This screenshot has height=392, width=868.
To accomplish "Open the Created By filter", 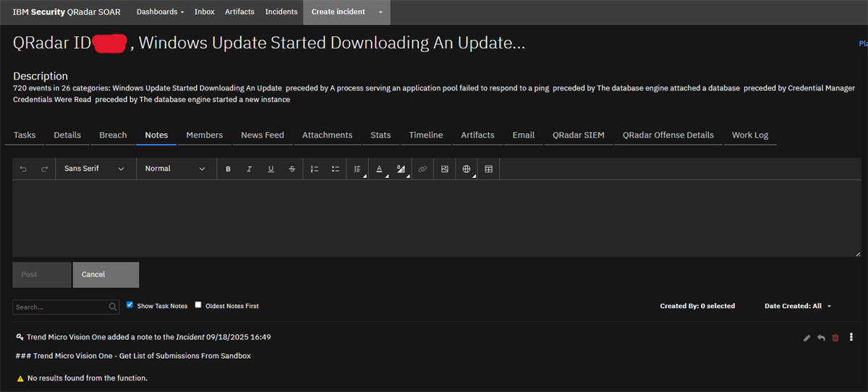I will tap(697, 306).
